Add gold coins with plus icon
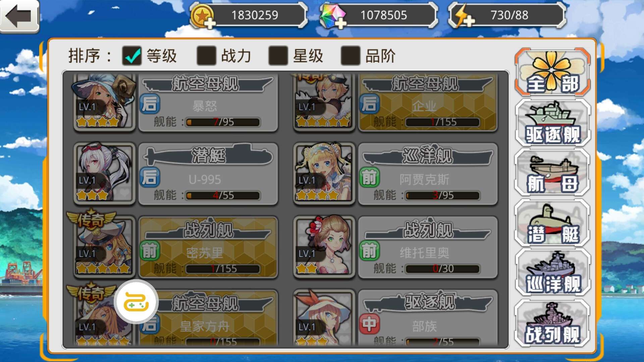 click(x=203, y=16)
